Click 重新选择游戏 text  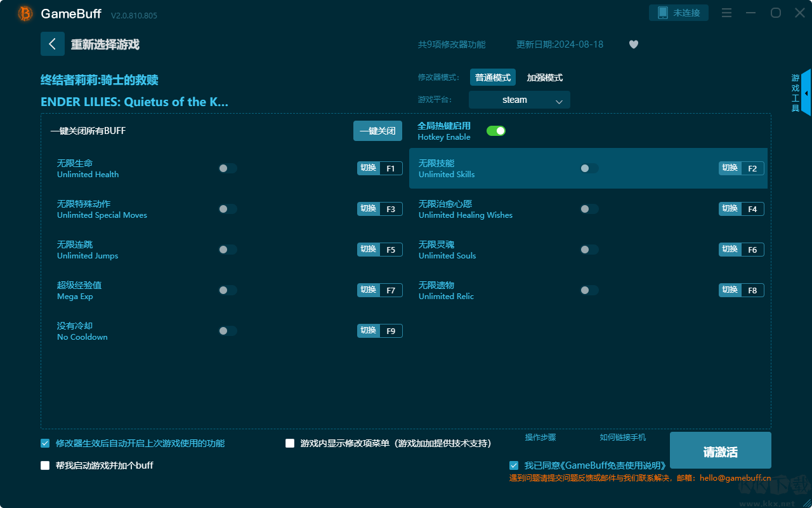pos(105,44)
